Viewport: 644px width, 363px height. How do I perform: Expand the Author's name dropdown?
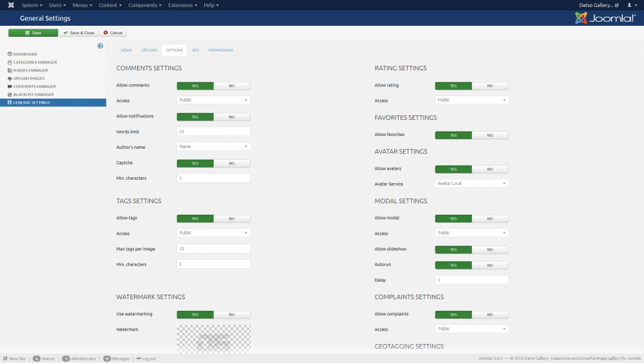click(213, 146)
